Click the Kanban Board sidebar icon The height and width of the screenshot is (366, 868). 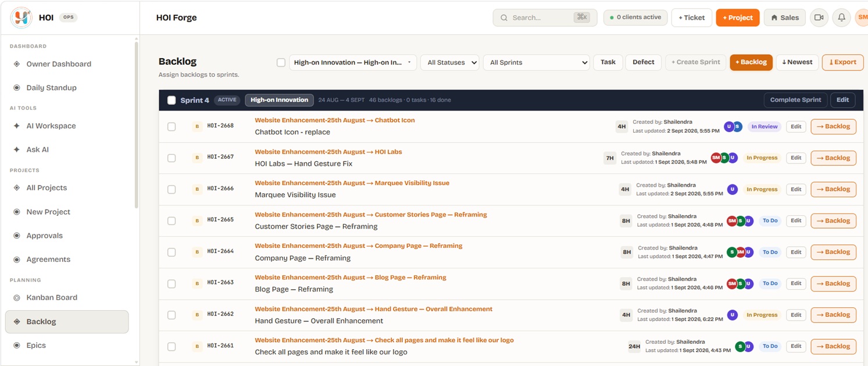17,297
